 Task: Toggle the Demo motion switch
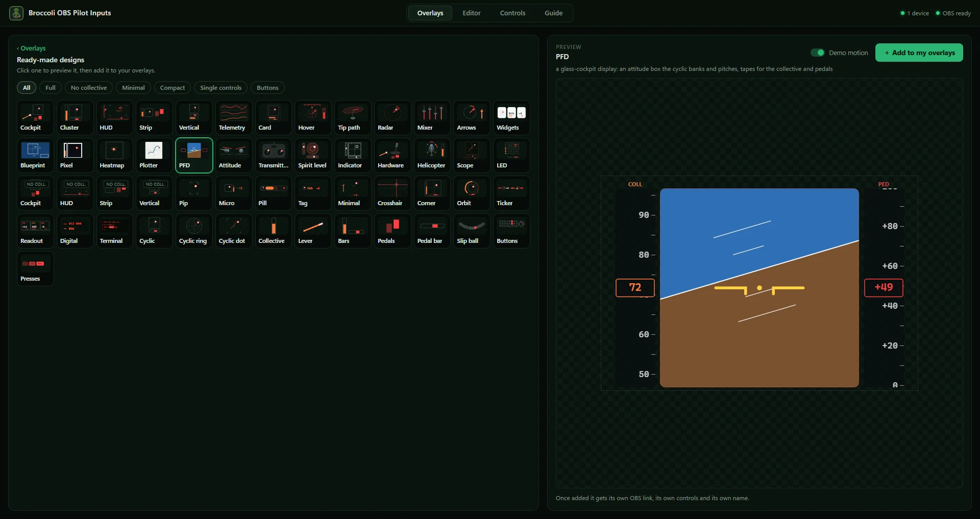tap(817, 53)
